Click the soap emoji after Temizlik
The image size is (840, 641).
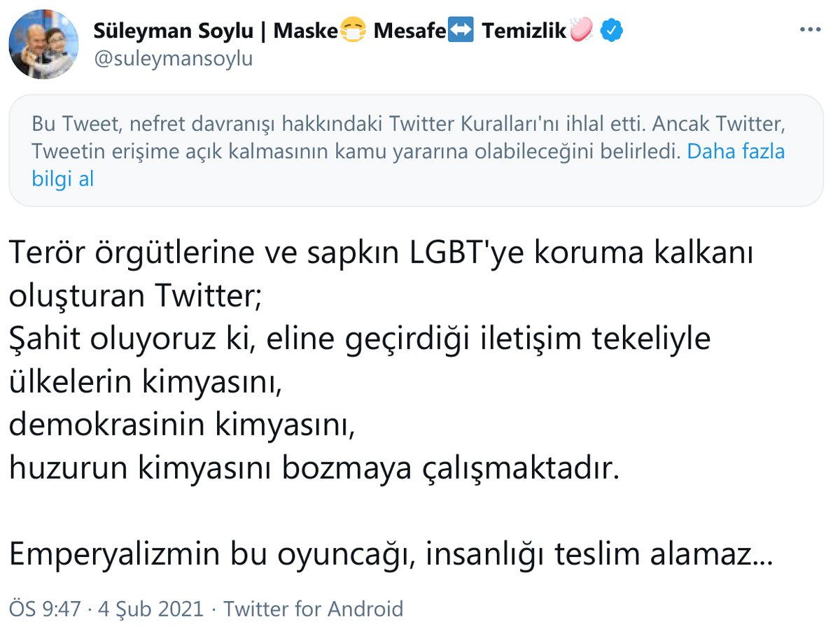pyautogui.click(x=582, y=31)
